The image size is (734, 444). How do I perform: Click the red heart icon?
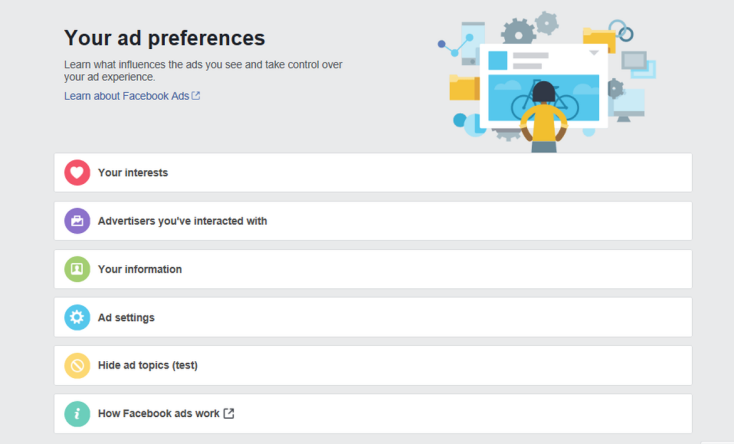click(77, 172)
